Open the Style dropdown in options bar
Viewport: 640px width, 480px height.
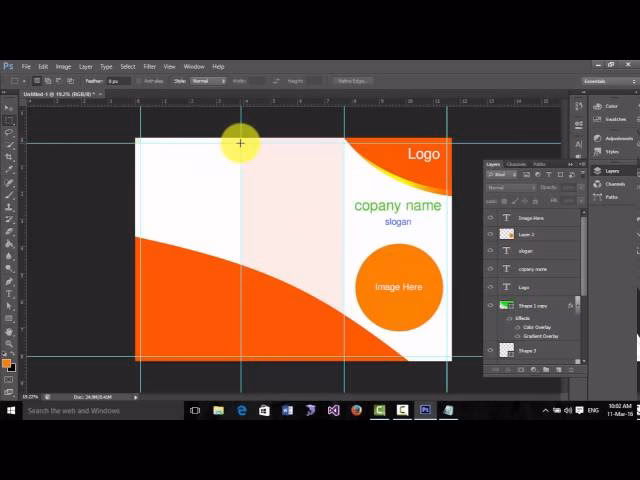[207, 80]
